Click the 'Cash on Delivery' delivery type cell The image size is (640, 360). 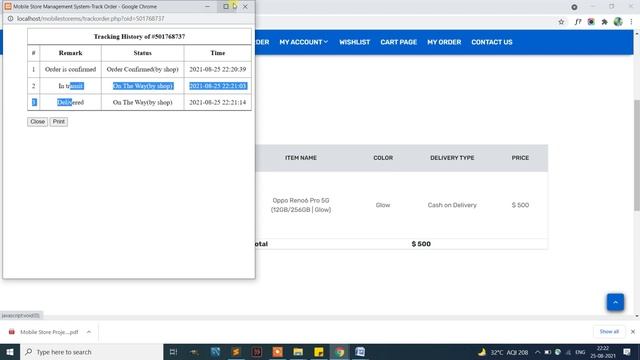[x=452, y=205]
